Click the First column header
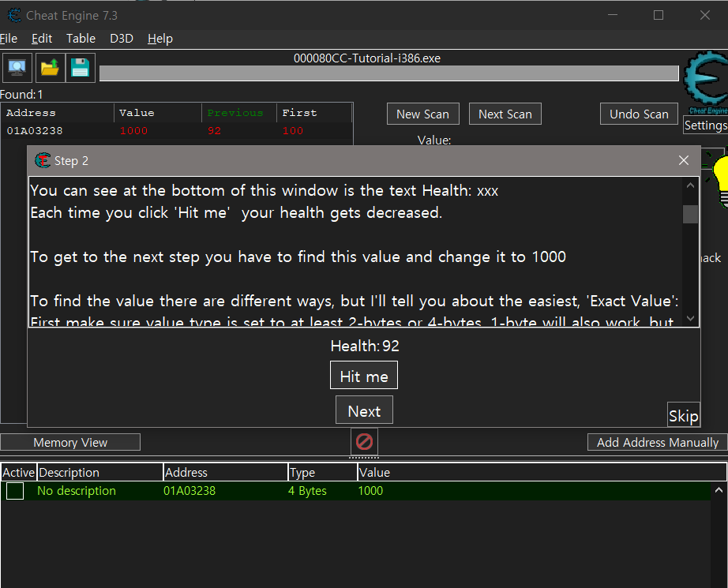The image size is (728, 588). point(314,113)
